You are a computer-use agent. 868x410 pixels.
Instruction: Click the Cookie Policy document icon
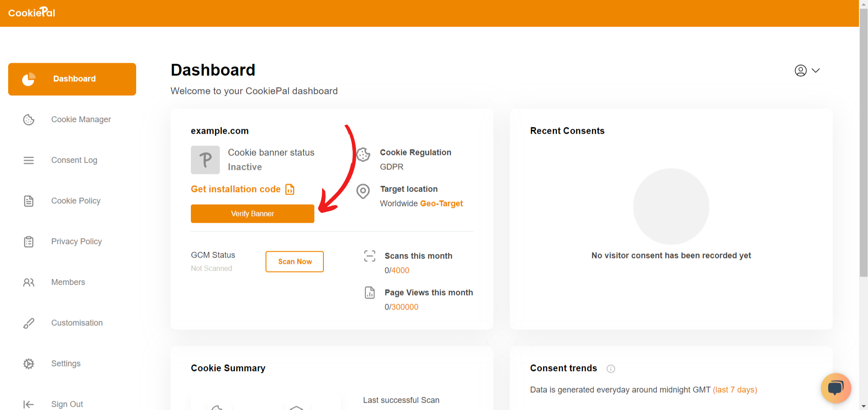coord(28,201)
